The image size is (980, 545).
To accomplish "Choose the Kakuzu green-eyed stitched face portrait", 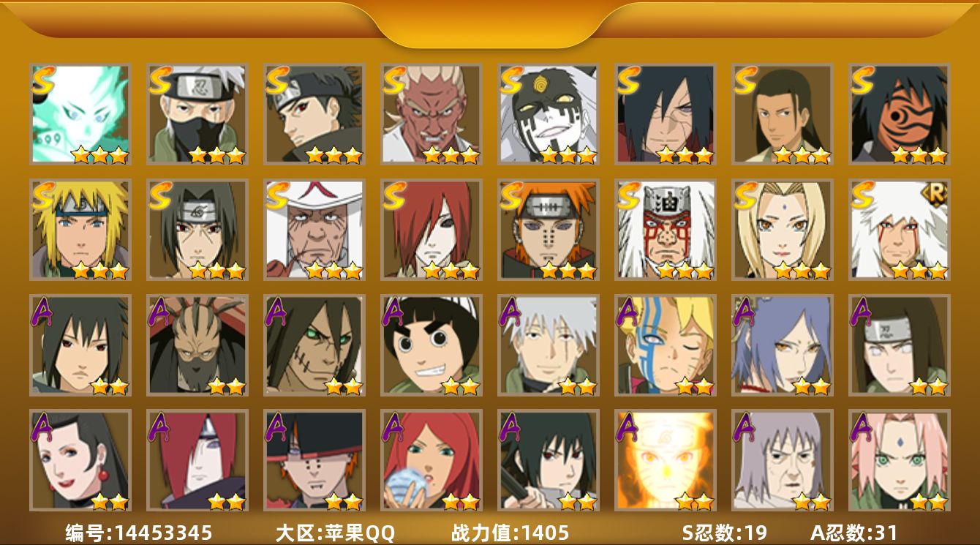I will pos(314,345).
